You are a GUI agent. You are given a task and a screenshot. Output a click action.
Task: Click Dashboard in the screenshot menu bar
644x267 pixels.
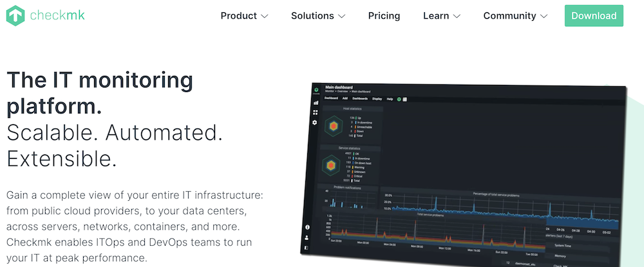pyautogui.click(x=331, y=98)
